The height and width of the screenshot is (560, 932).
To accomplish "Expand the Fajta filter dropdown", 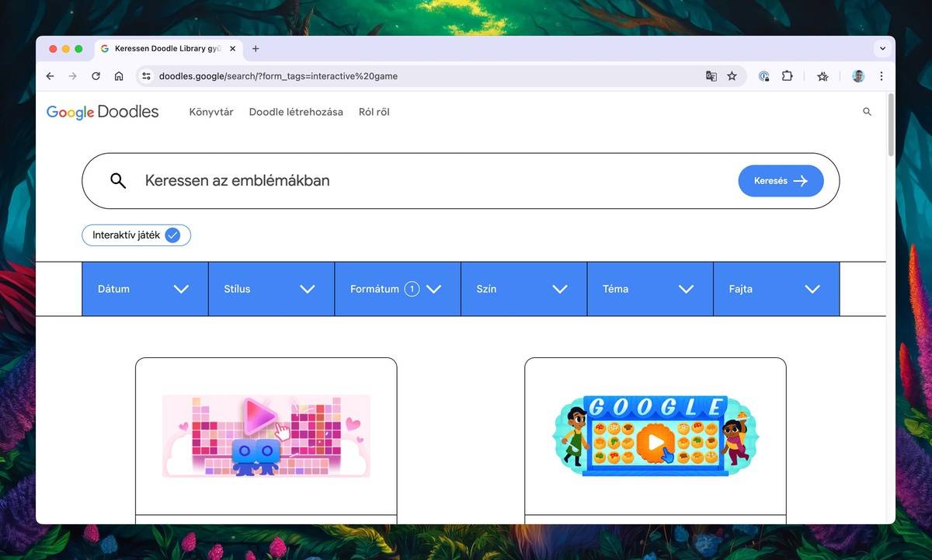I will (x=776, y=289).
